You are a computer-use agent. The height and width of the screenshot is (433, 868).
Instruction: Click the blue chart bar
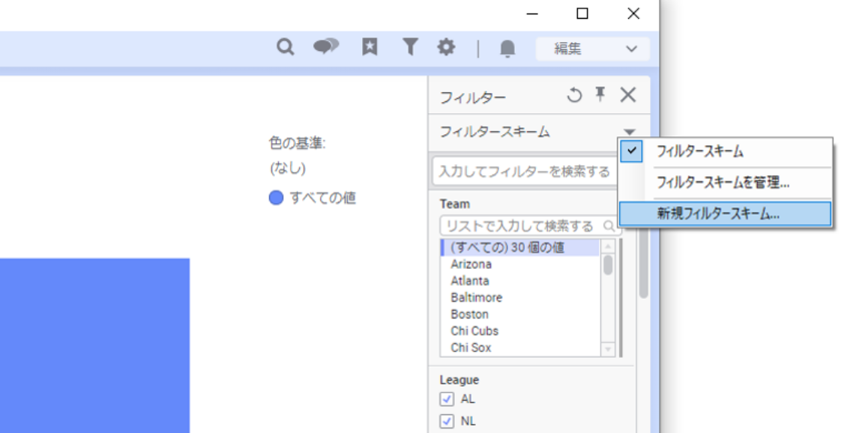(94, 345)
